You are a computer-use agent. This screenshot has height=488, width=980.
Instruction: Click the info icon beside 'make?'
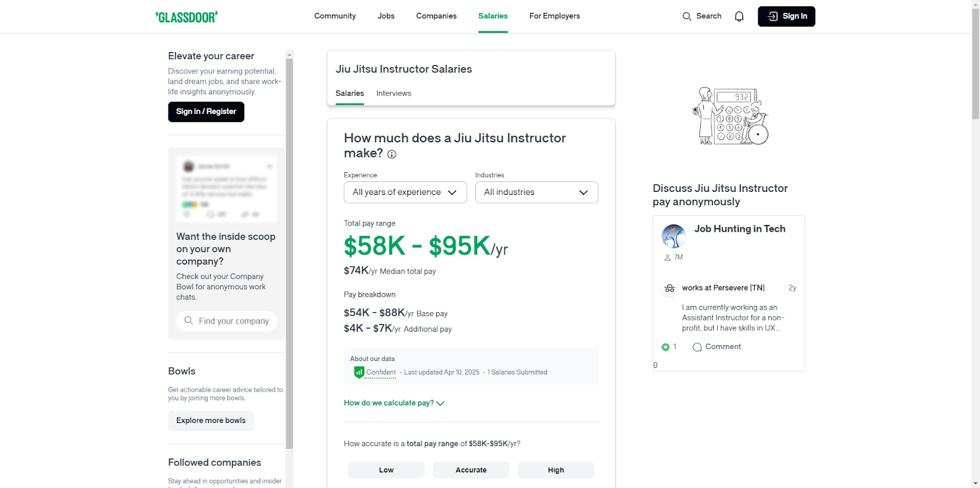[x=392, y=154]
